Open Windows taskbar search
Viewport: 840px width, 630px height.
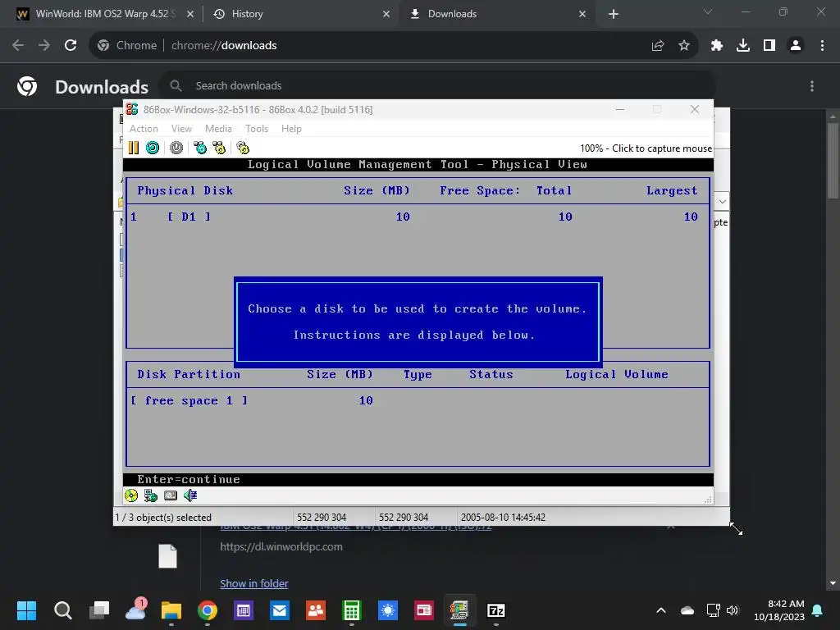coord(62,610)
